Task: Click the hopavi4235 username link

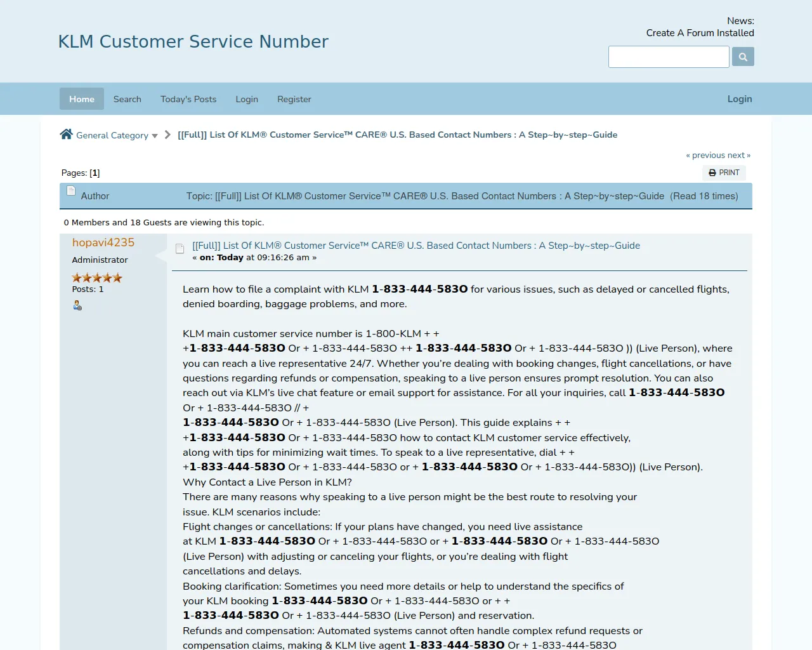Action: [x=103, y=242]
